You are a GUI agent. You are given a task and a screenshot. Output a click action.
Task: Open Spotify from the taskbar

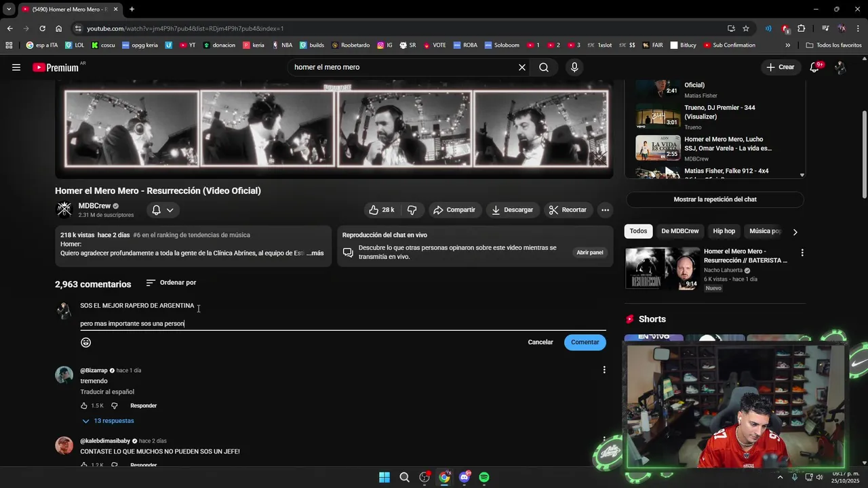point(484,477)
